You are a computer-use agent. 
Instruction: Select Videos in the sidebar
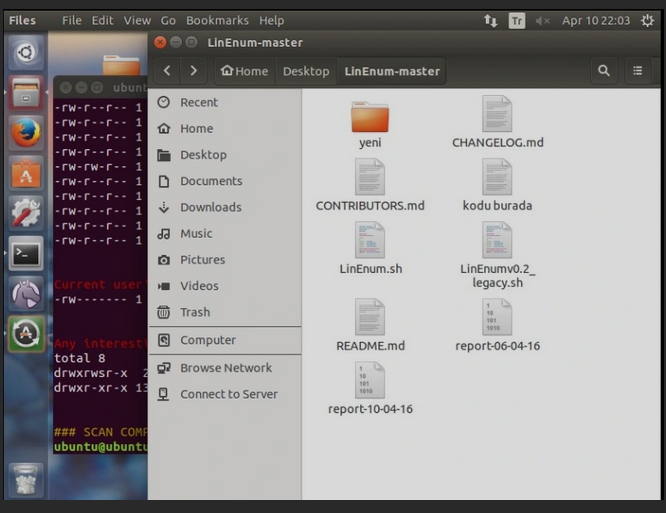tap(225, 286)
